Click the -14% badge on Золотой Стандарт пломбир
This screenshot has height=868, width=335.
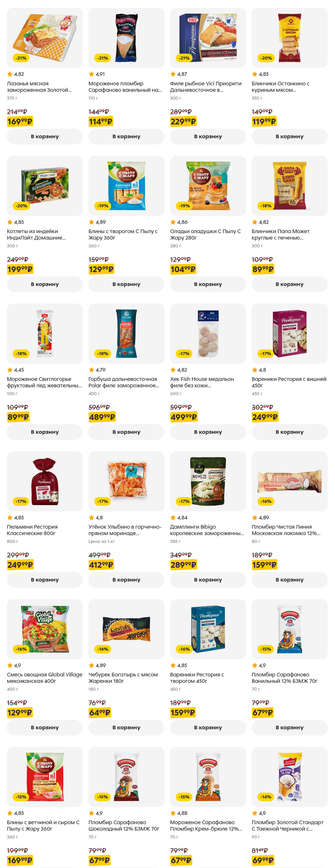[266, 797]
